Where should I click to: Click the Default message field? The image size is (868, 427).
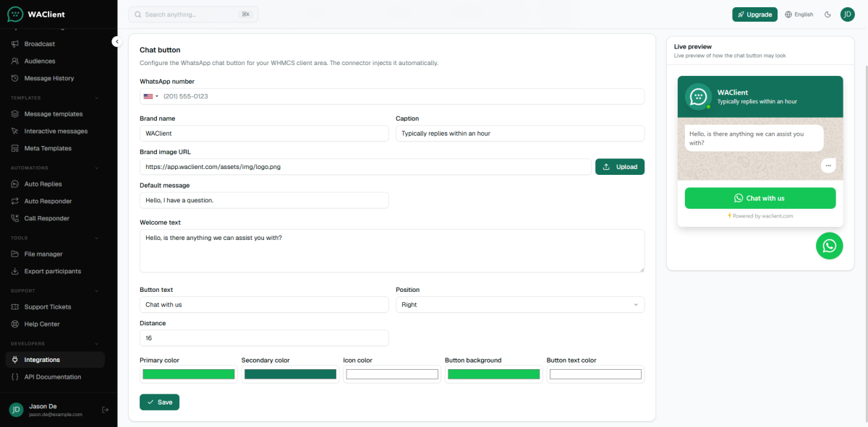click(264, 200)
